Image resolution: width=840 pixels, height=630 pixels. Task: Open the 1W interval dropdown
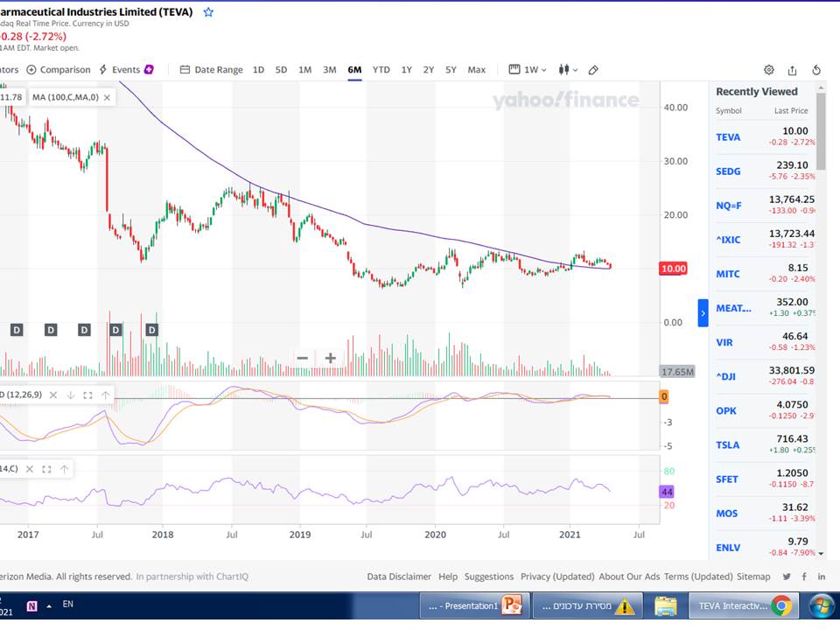pos(528,70)
